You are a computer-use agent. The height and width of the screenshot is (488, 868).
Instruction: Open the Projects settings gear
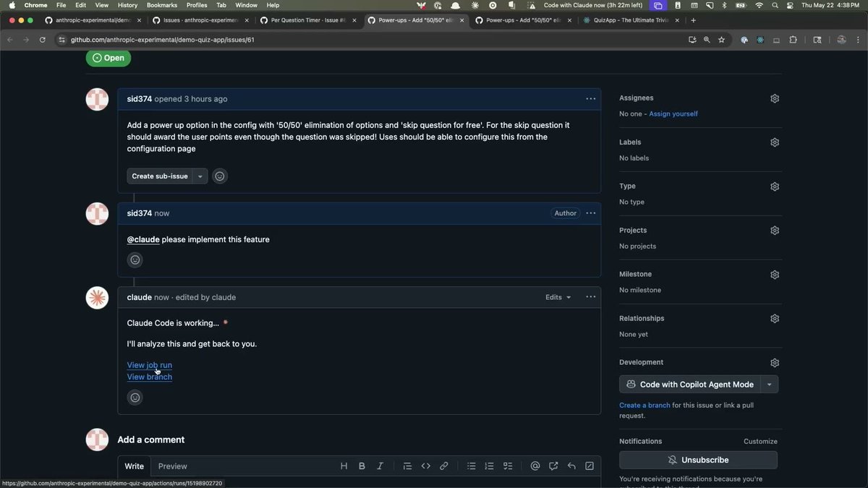(775, 231)
